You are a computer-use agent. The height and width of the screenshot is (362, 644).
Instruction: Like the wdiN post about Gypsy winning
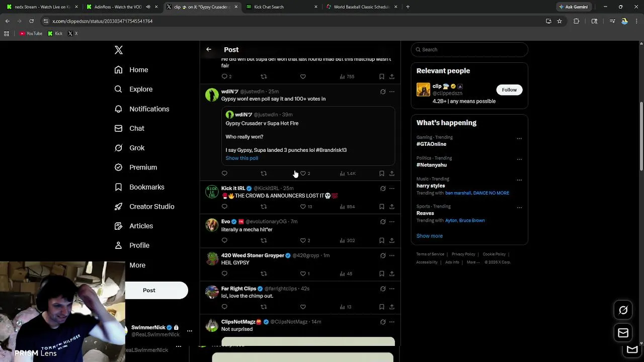pyautogui.click(x=303, y=173)
